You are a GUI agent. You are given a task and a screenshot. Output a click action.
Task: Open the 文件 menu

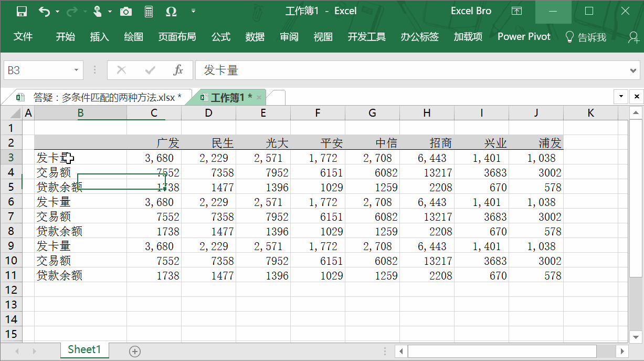coord(23,37)
